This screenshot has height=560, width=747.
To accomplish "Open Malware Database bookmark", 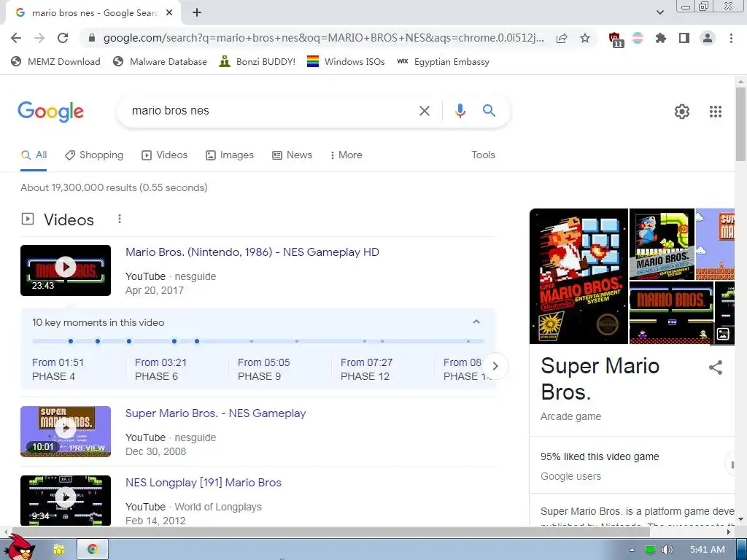I will [x=160, y=61].
